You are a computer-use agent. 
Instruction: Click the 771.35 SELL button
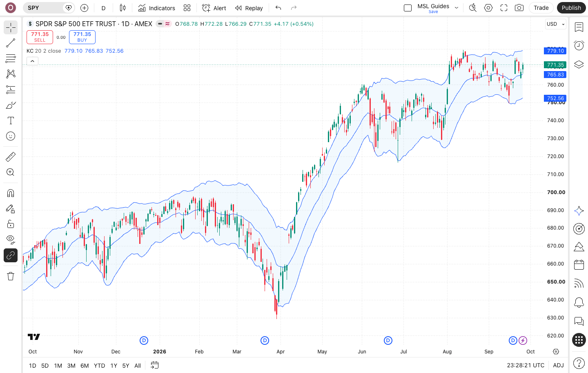[x=40, y=37]
